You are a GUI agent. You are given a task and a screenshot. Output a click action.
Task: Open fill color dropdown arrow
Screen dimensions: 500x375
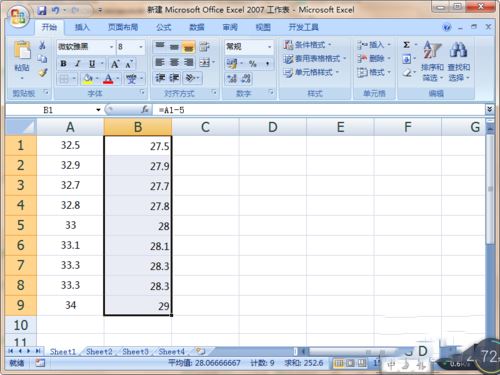97,79
